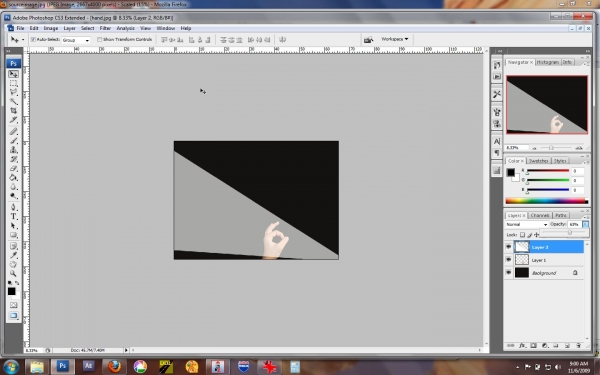Select the Blur tool
This screenshot has width=600, height=375.
pos(13,187)
